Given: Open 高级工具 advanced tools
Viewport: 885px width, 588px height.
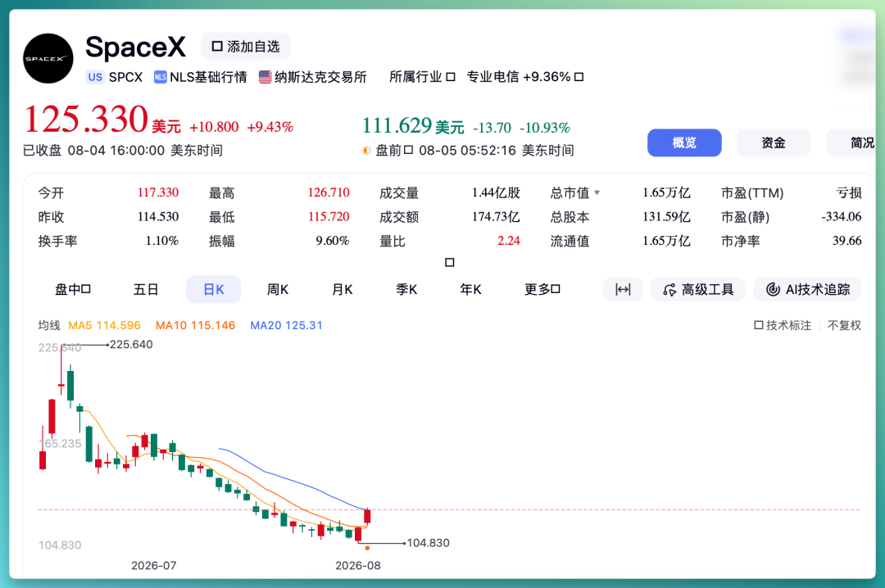Looking at the screenshot, I should [x=698, y=289].
